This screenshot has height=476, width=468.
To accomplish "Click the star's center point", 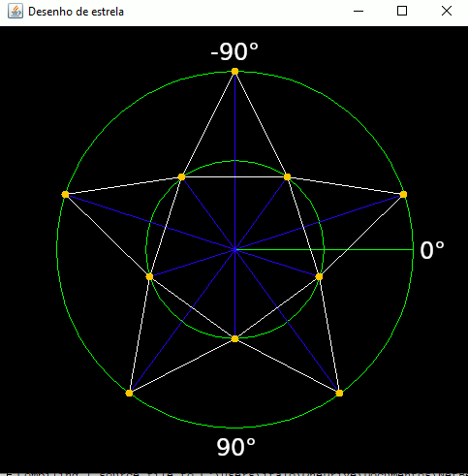I will pos(234,249).
